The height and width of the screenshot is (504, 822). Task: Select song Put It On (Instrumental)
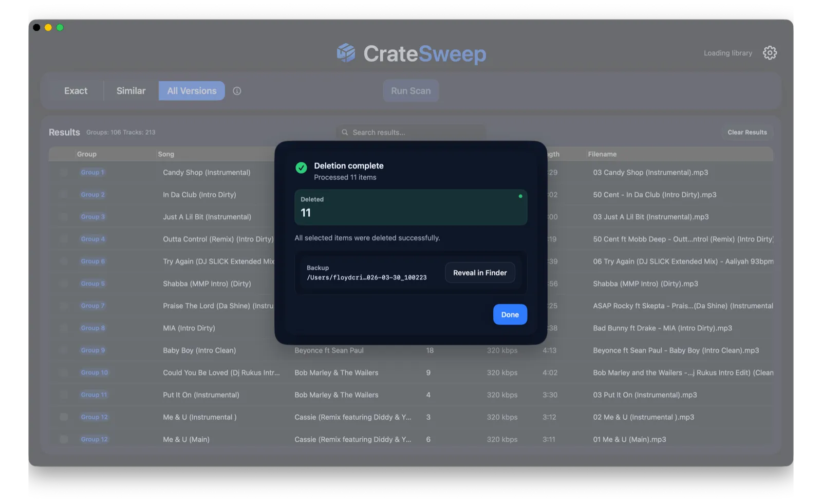(x=201, y=395)
